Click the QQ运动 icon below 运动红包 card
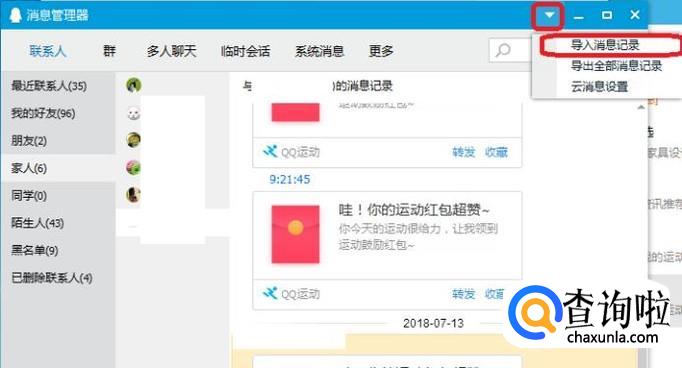This screenshot has width=682, height=368. (270, 294)
